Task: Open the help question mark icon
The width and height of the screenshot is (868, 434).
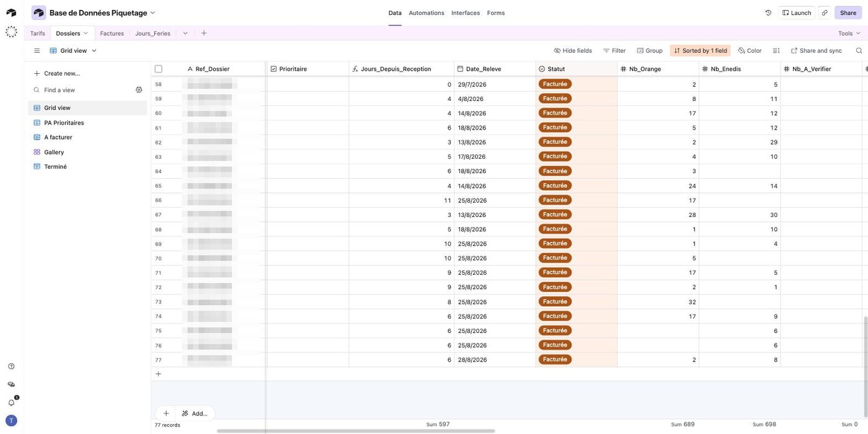Action: [x=11, y=366]
